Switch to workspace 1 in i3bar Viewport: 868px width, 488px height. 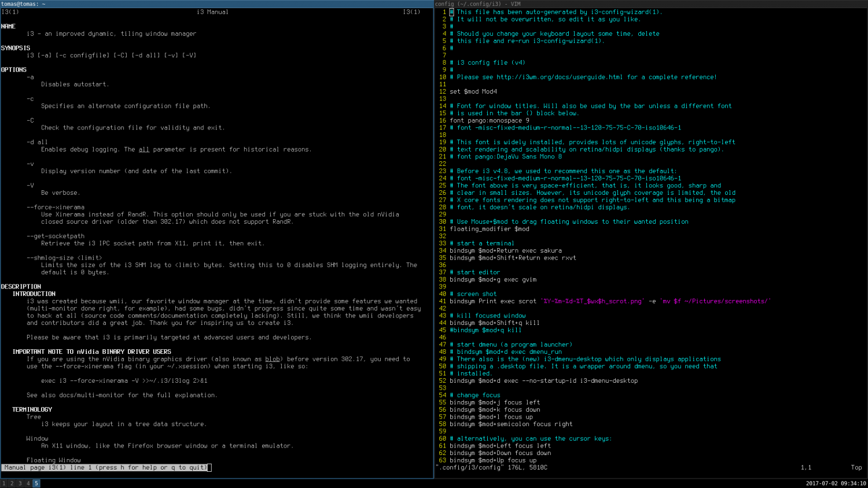[x=3, y=483]
